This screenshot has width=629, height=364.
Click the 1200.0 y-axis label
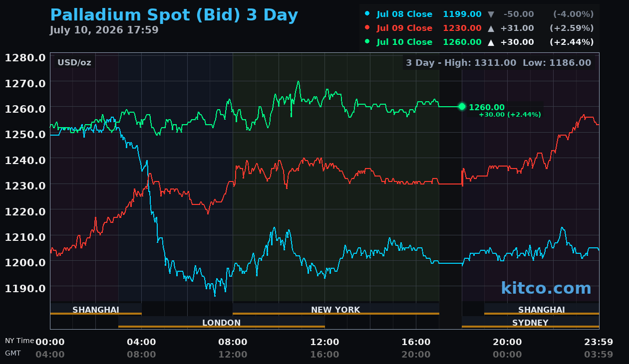[x=25, y=262]
